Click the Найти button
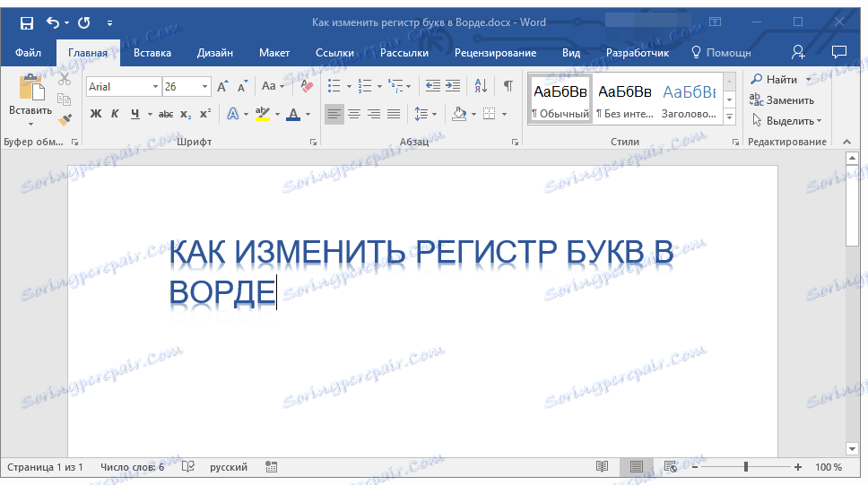The height and width of the screenshot is (485, 868). [773, 79]
